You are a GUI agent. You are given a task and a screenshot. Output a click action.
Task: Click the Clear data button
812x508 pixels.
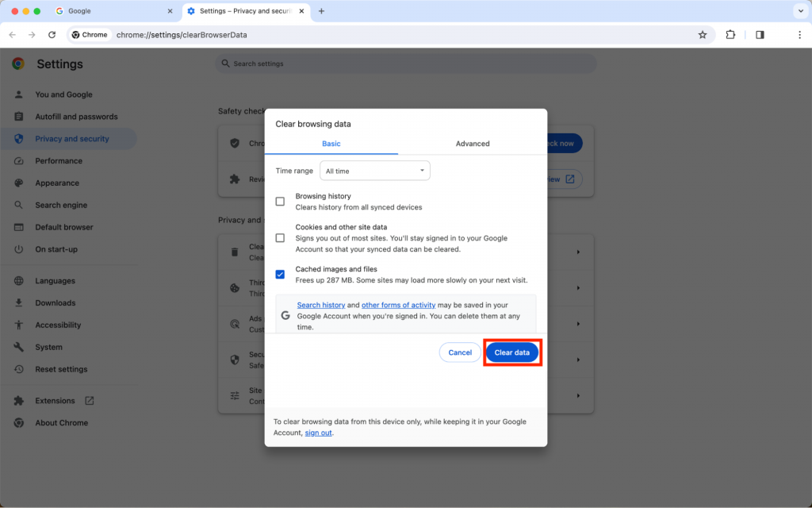click(x=512, y=352)
